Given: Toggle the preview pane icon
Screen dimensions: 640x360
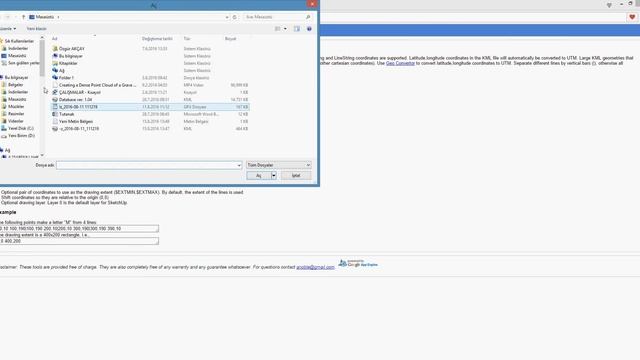Looking at the screenshot, I should point(297,29).
